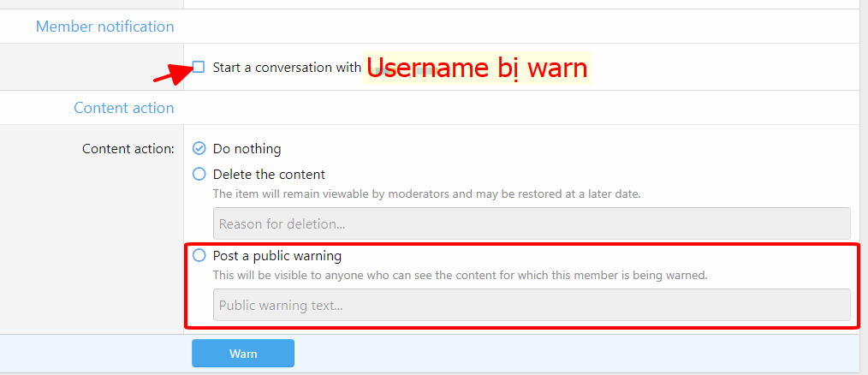Click into the Public warning text field
Screen dimensions: 868x375
531,305
